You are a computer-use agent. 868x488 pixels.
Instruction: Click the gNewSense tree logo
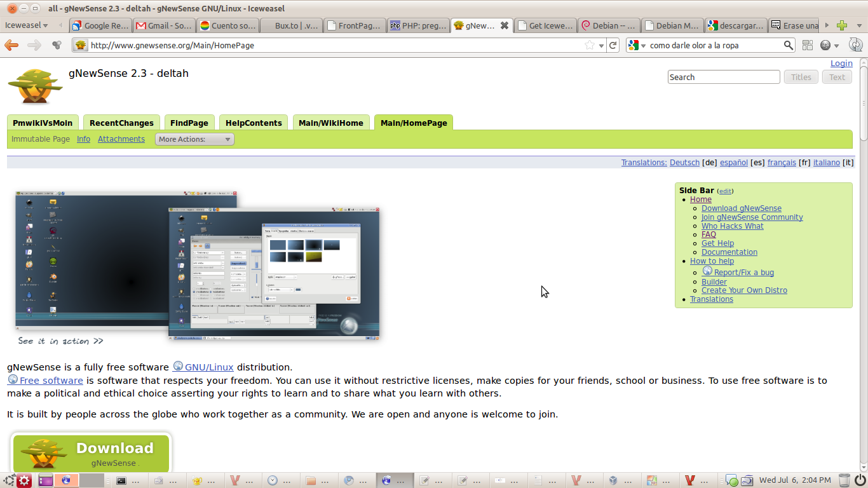click(x=34, y=86)
